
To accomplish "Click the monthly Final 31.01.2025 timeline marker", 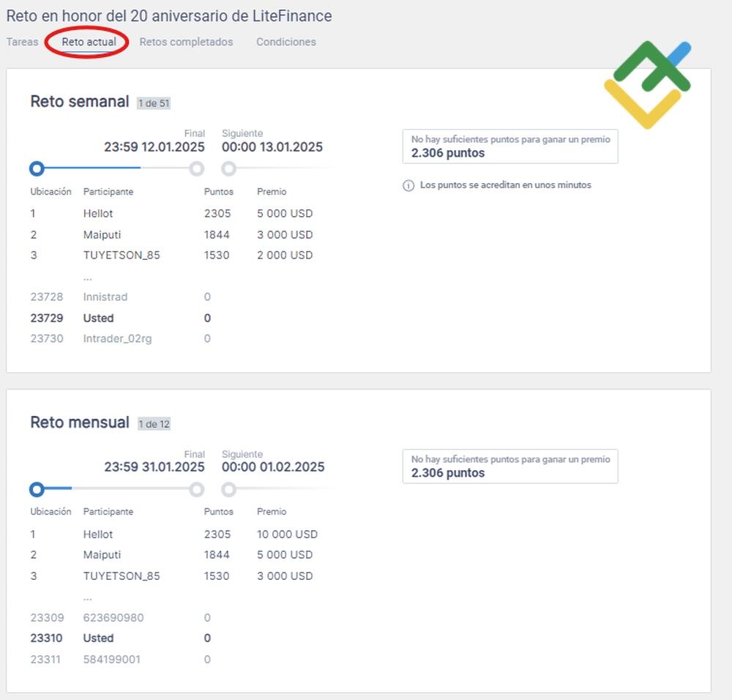I will (196, 489).
